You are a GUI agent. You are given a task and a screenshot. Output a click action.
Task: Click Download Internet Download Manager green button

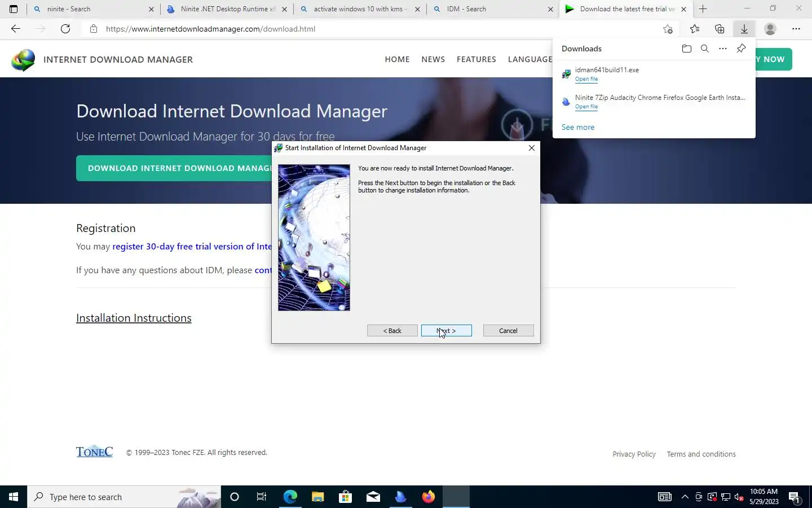point(174,168)
